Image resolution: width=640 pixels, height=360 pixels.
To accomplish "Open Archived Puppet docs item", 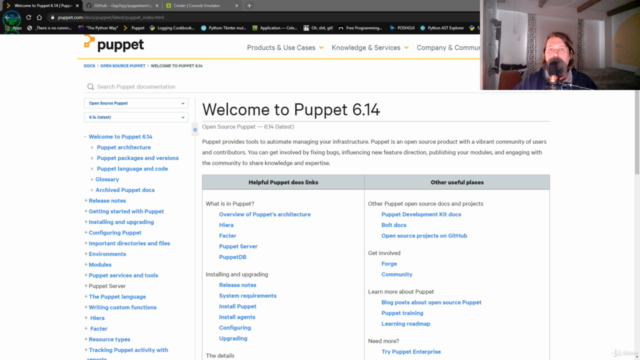I will [x=125, y=190].
